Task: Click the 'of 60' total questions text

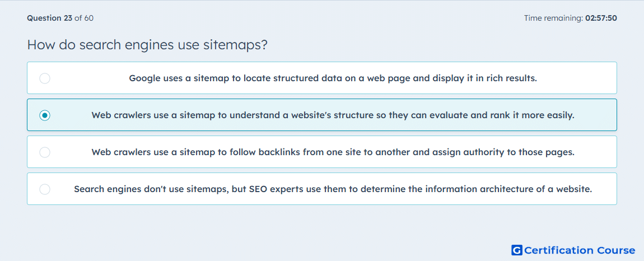Action: point(84,18)
